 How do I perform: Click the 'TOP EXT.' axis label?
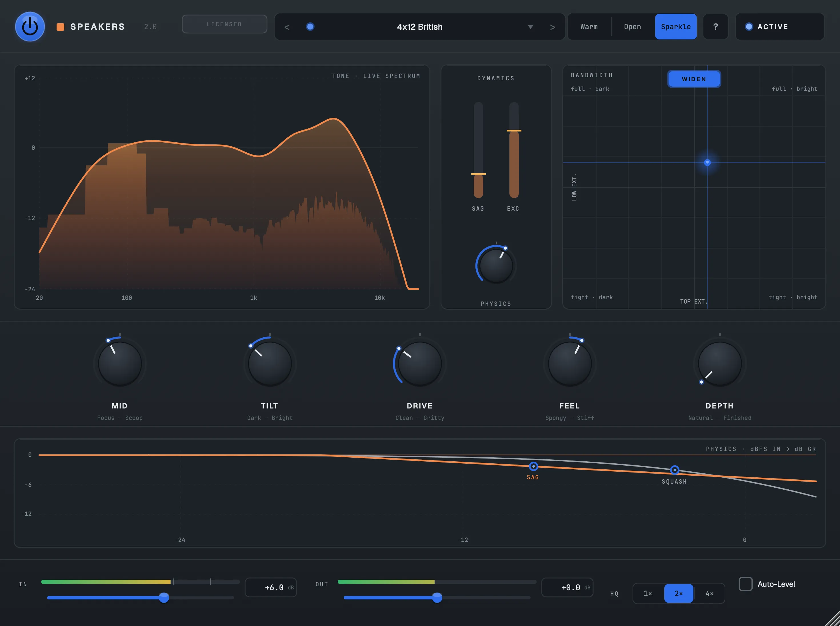point(693,301)
